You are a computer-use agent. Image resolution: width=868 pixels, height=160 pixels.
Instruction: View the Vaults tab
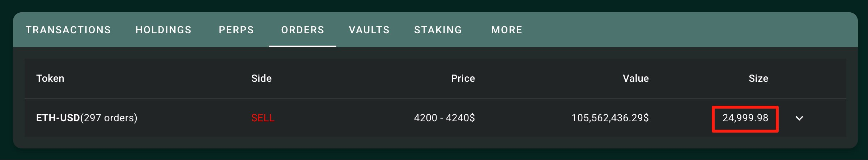[x=369, y=30]
